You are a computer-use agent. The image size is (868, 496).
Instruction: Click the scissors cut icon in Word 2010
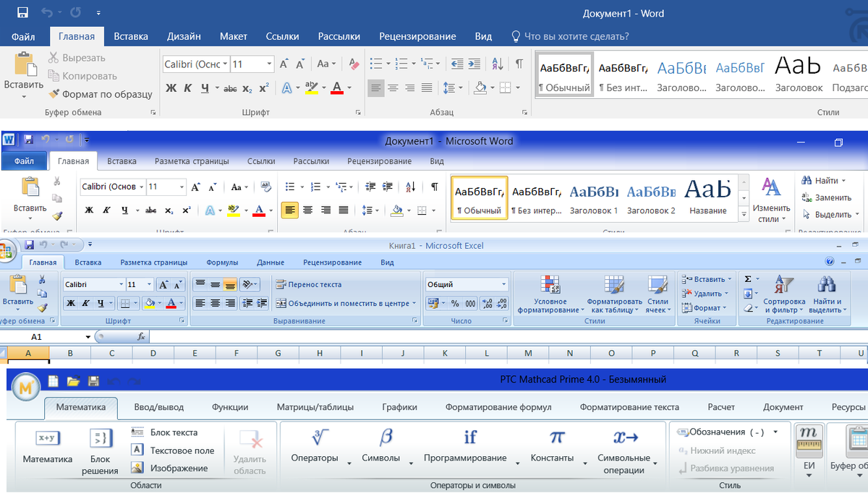point(56,181)
